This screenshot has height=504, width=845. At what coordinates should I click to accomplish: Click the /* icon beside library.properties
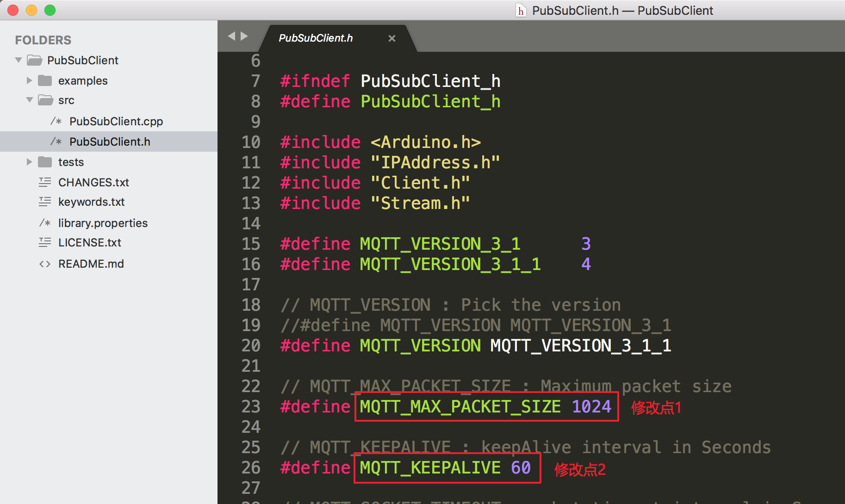[45, 223]
